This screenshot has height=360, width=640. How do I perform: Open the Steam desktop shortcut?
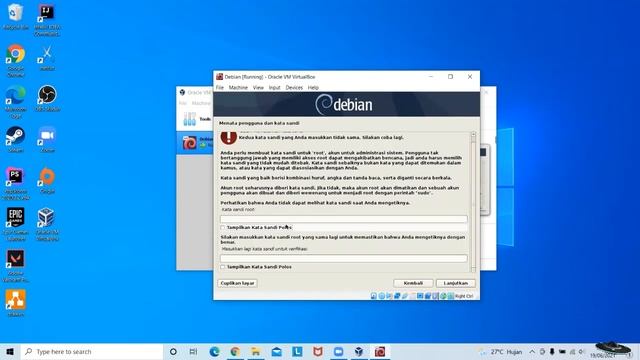(x=16, y=139)
